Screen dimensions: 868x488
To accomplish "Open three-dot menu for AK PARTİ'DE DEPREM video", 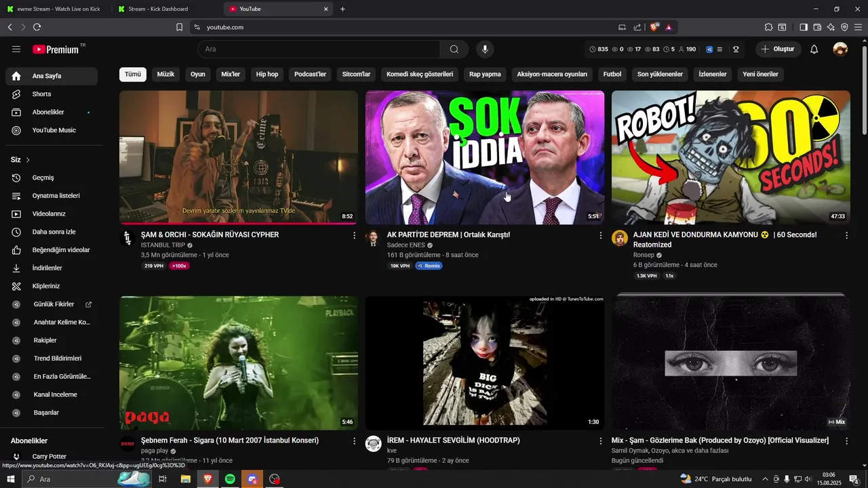I will tap(600, 235).
